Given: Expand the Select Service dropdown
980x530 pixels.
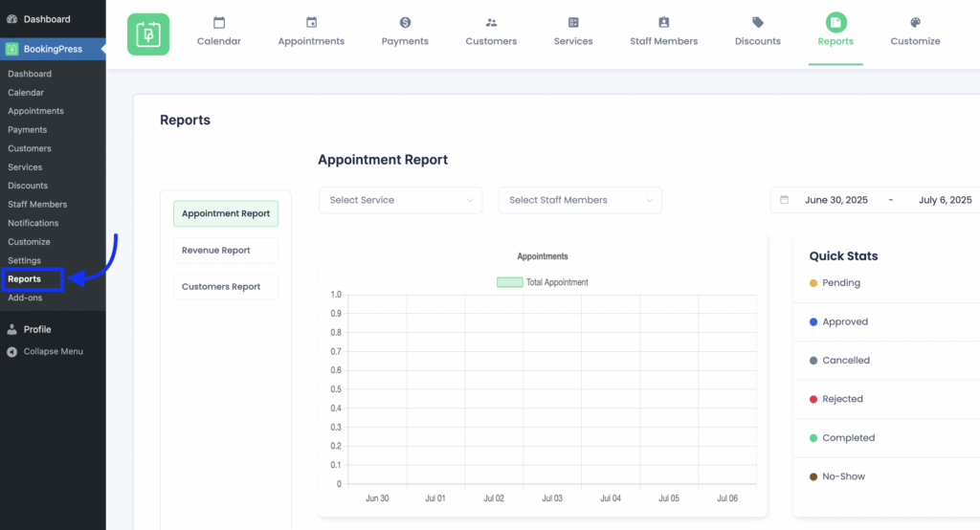Looking at the screenshot, I should coord(400,200).
